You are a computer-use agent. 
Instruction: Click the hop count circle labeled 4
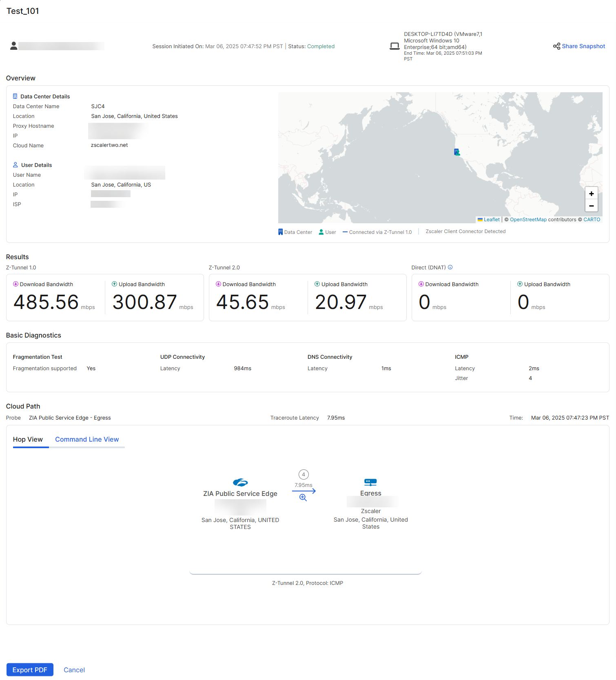pyautogui.click(x=304, y=474)
